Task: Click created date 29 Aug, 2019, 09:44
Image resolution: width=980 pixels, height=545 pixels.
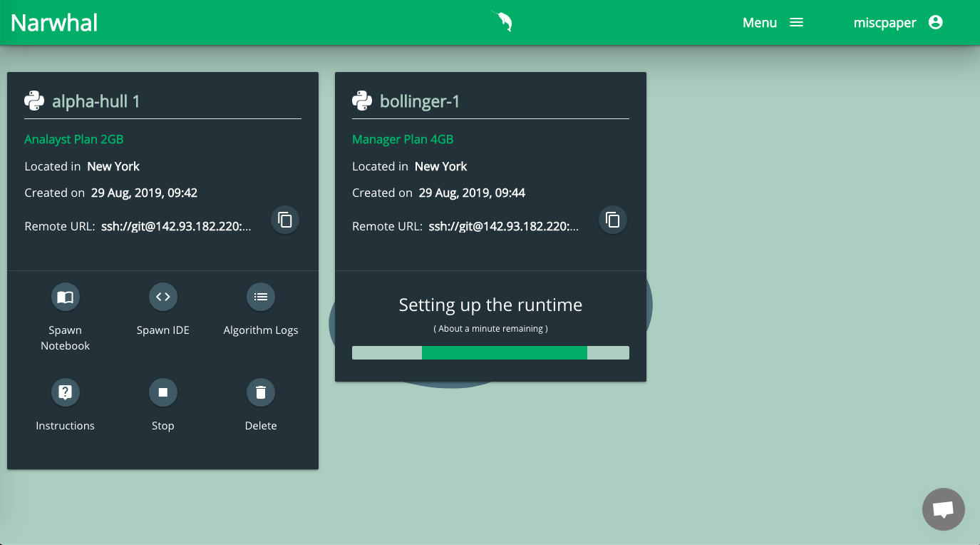Action: coord(472,193)
